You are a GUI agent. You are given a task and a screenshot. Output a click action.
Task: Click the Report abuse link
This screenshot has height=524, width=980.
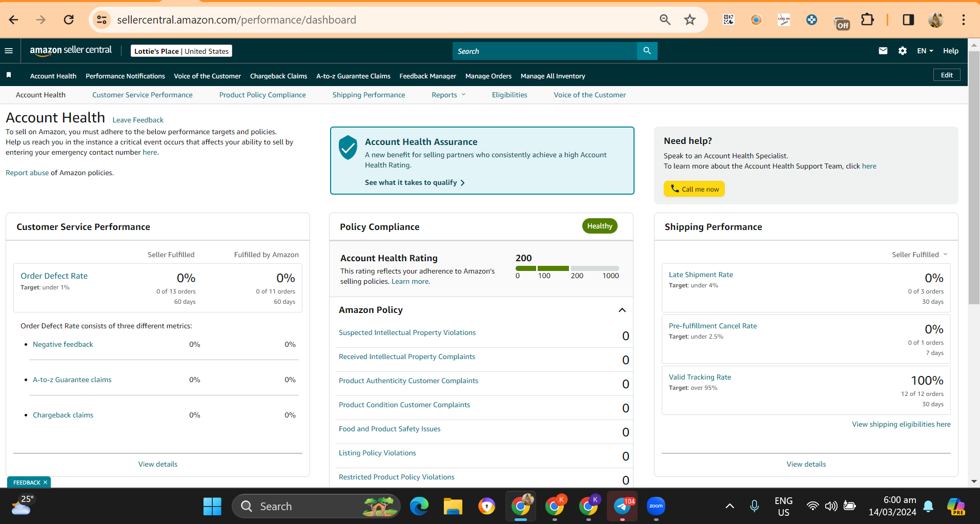27,173
